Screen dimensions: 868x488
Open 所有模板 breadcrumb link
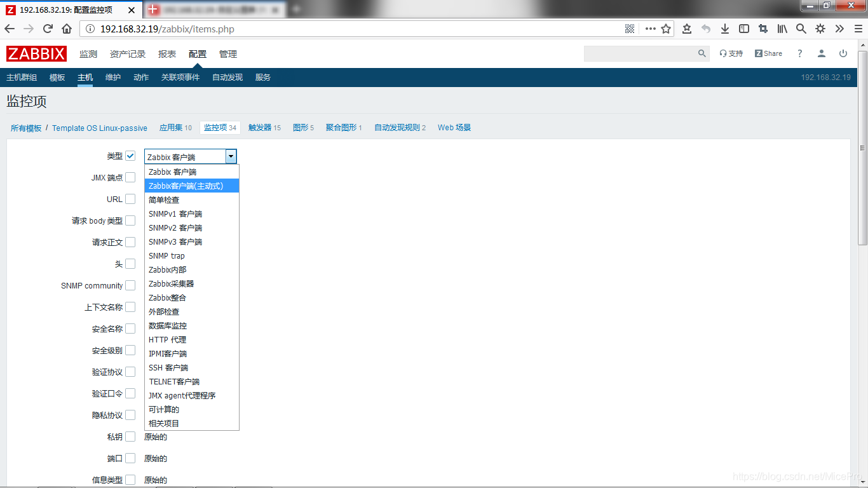[26, 128]
